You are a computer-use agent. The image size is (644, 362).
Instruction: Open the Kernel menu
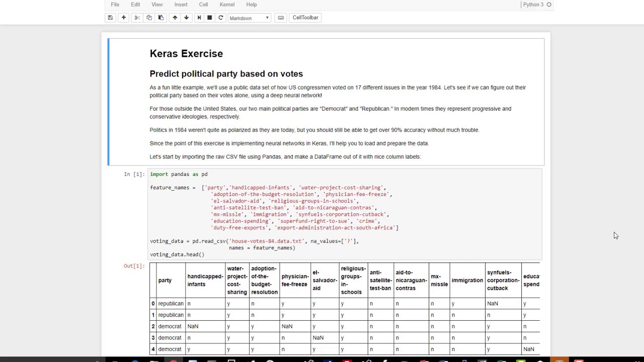click(x=227, y=5)
